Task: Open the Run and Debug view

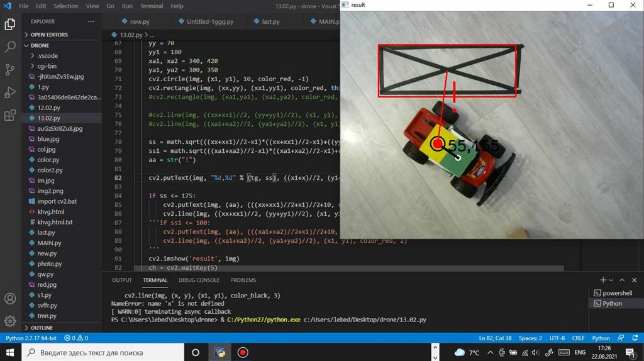Action: point(10,92)
